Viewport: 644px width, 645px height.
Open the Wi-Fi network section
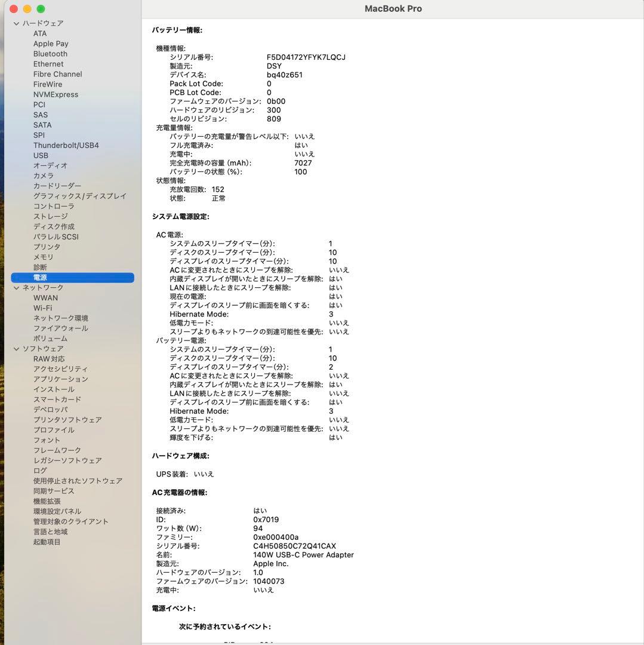44,308
